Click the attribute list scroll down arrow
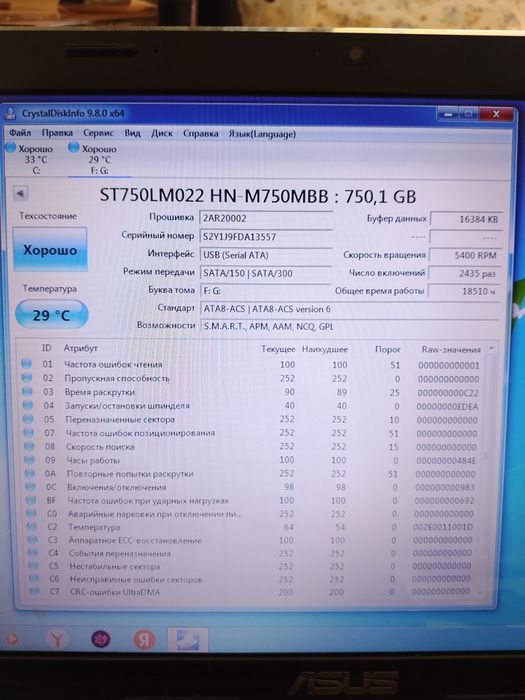The image size is (525, 700). 480,593
